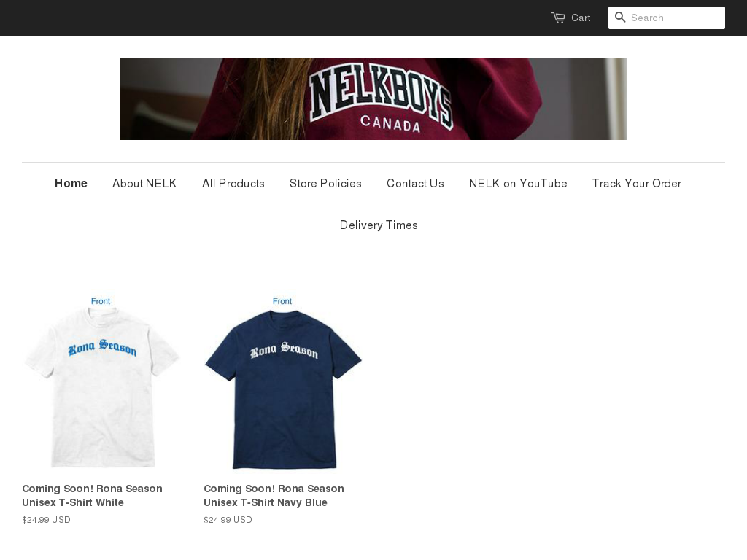
Task: Open the Cart link text
Action: coord(581,17)
